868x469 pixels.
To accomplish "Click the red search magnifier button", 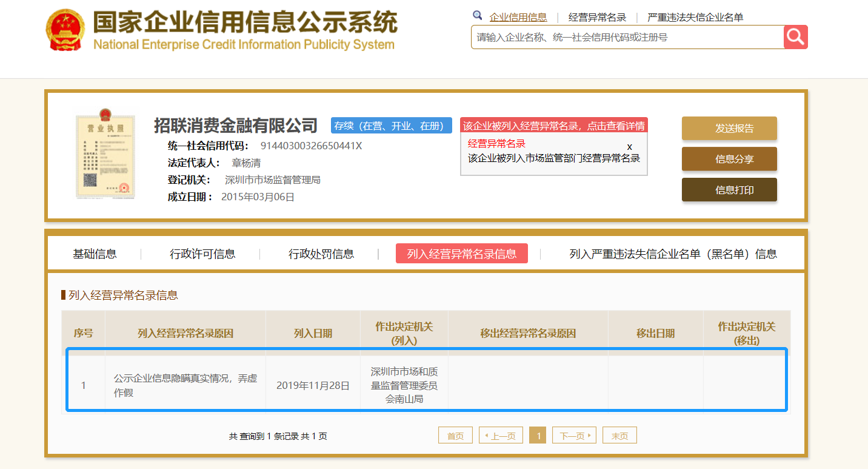I will point(796,37).
